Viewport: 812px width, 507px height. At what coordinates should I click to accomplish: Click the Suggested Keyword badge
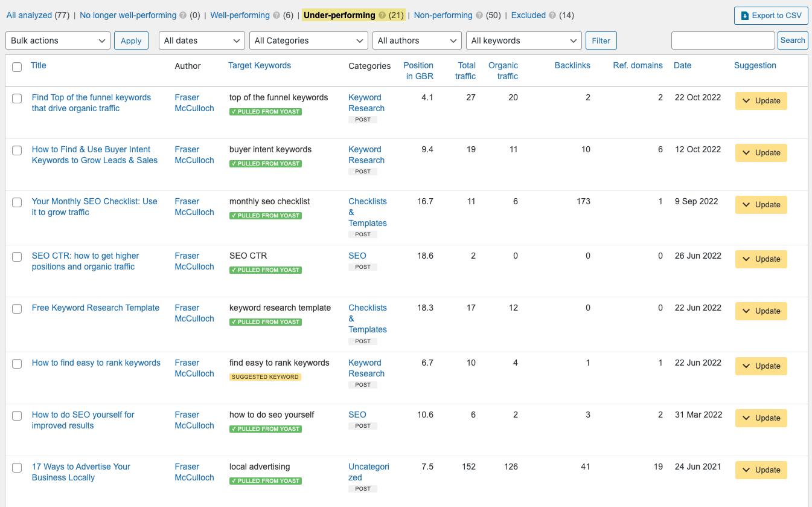(265, 376)
